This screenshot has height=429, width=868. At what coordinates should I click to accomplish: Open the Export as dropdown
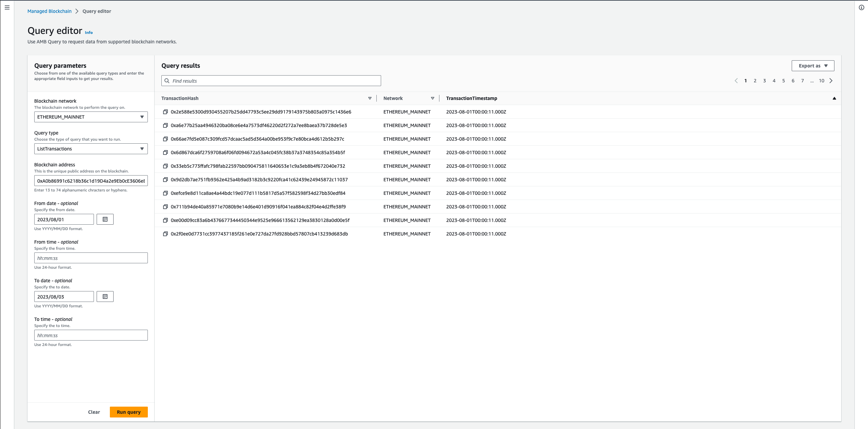click(x=813, y=66)
